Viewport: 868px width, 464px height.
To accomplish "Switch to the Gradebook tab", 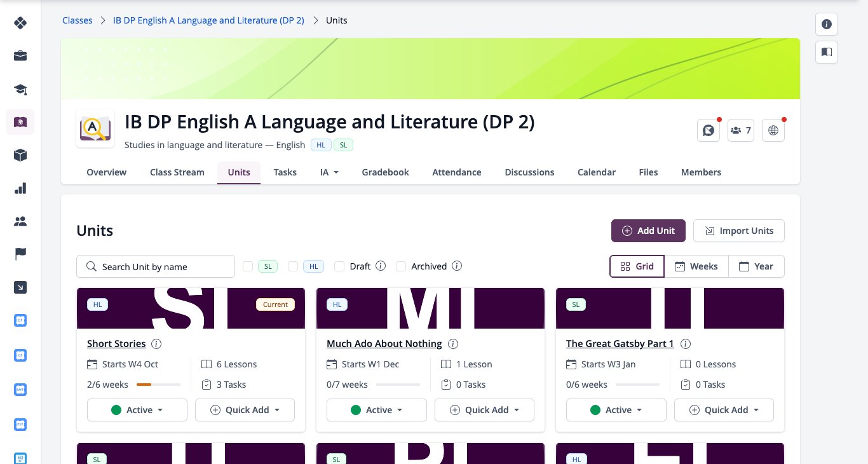I will point(386,172).
